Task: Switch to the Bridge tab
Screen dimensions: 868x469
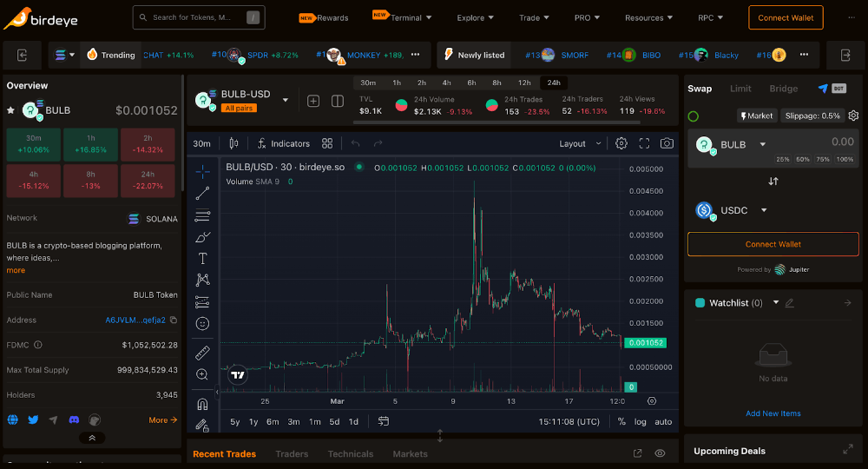Action: pos(783,89)
